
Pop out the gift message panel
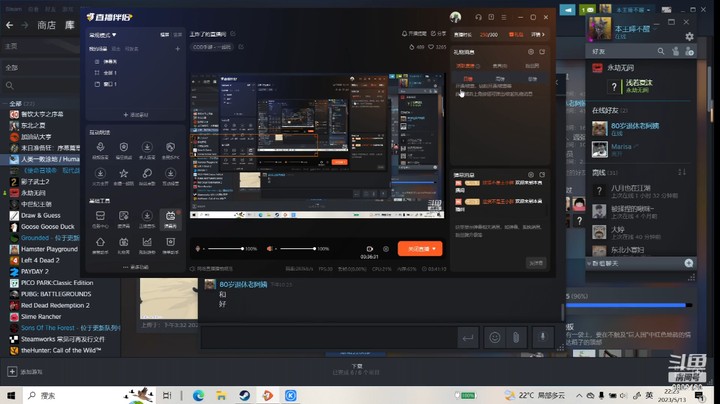coord(542,52)
